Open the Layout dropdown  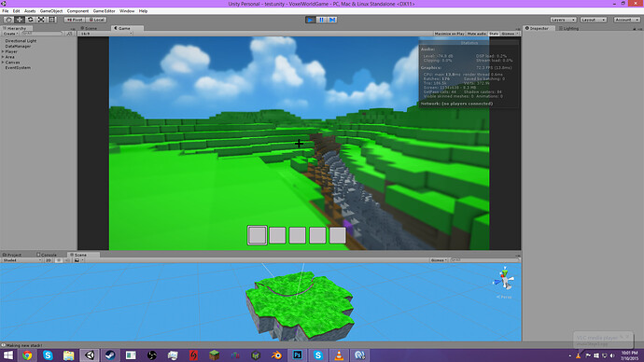(x=593, y=20)
